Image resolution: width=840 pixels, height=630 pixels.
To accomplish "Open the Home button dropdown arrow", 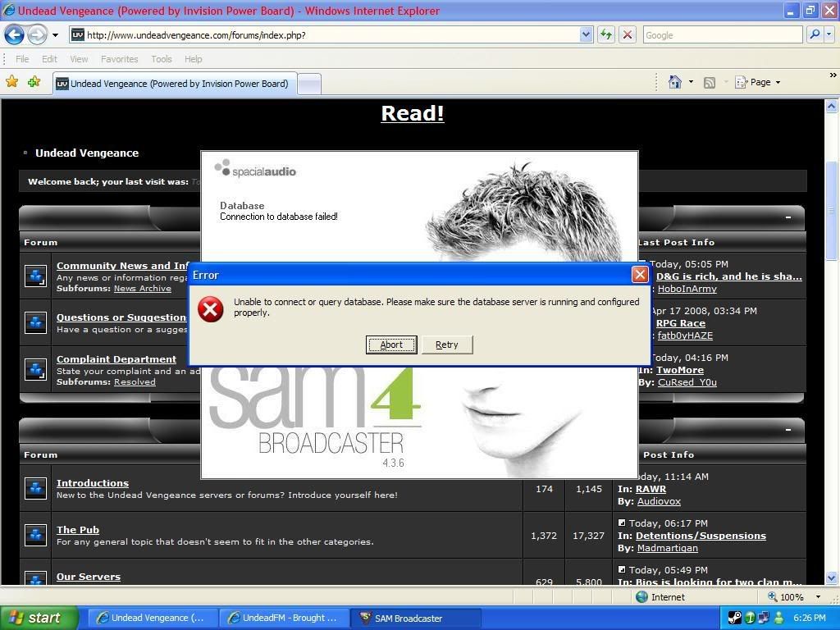I will coord(691,82).
